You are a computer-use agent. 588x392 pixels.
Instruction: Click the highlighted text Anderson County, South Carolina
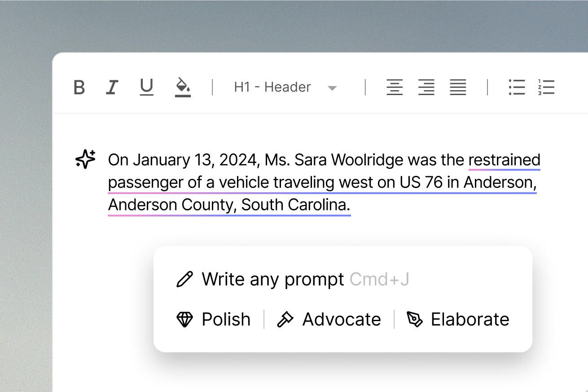pyautogui.click(x=229, y=205)
